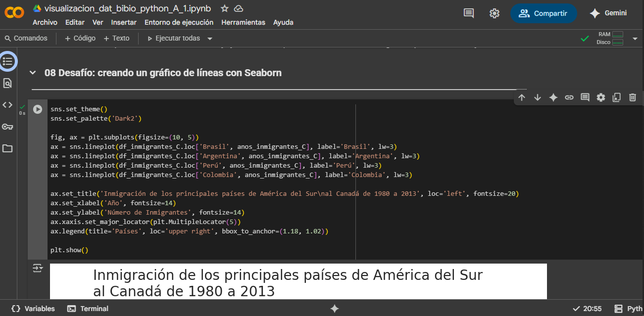Image resolution: width=644 pixels, height=316 pixels.
Task: Add a comment via the cell comment icon
Action: click(x=585, y=97)
